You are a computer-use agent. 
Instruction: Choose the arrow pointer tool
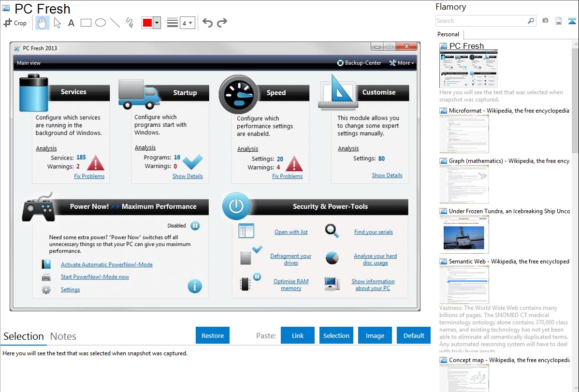pos(57,23)
